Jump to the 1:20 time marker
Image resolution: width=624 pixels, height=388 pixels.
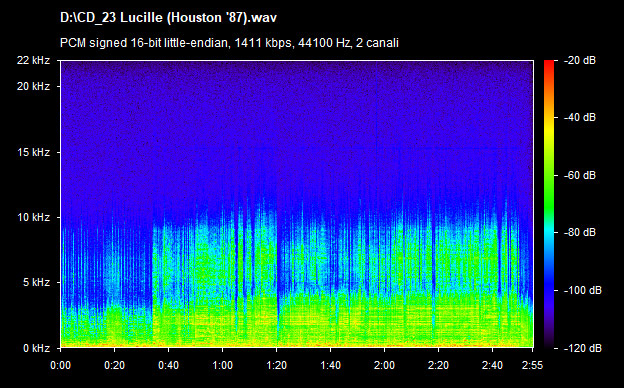click(x=276, y=365)
